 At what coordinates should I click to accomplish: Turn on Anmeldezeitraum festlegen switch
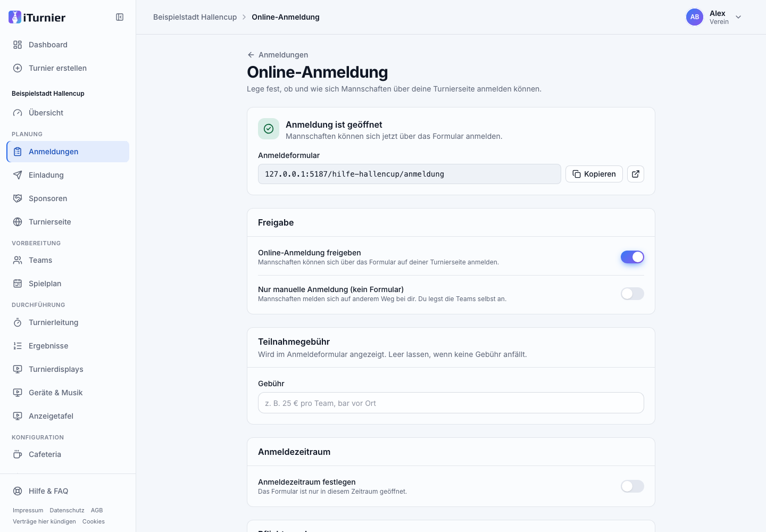click(632, 486)
